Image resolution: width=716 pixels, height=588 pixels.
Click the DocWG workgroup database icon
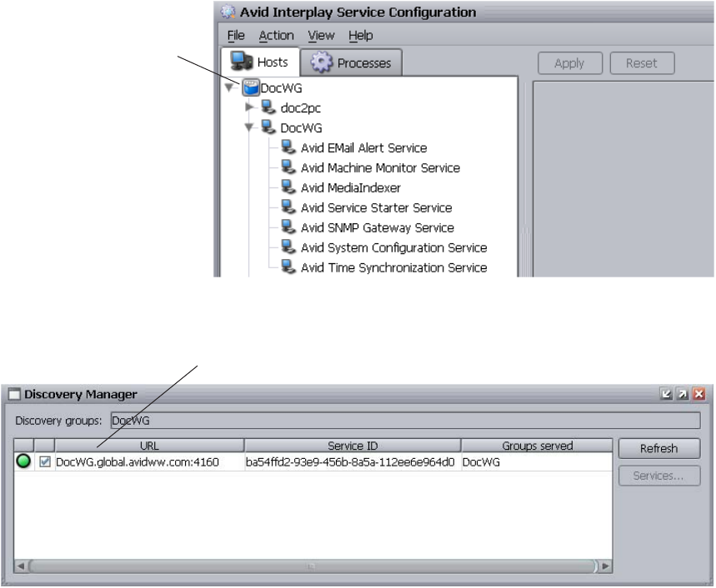[x=251, y=87]
